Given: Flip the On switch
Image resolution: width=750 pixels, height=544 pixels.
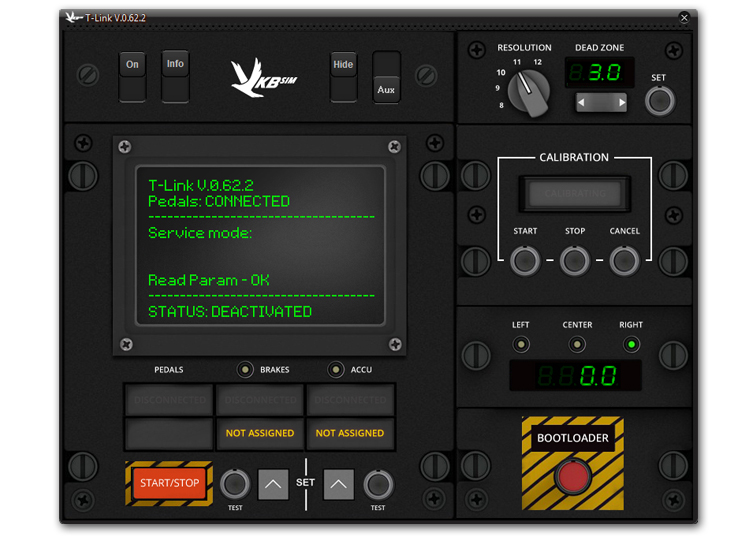Looking at the screenshot, I should click(132, 77).
